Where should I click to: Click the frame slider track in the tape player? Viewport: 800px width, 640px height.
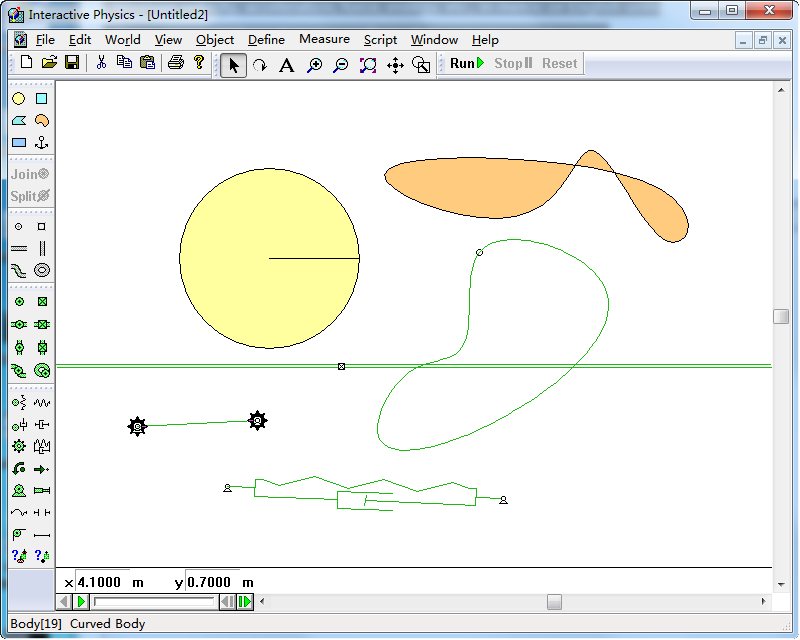pos(155,602)
